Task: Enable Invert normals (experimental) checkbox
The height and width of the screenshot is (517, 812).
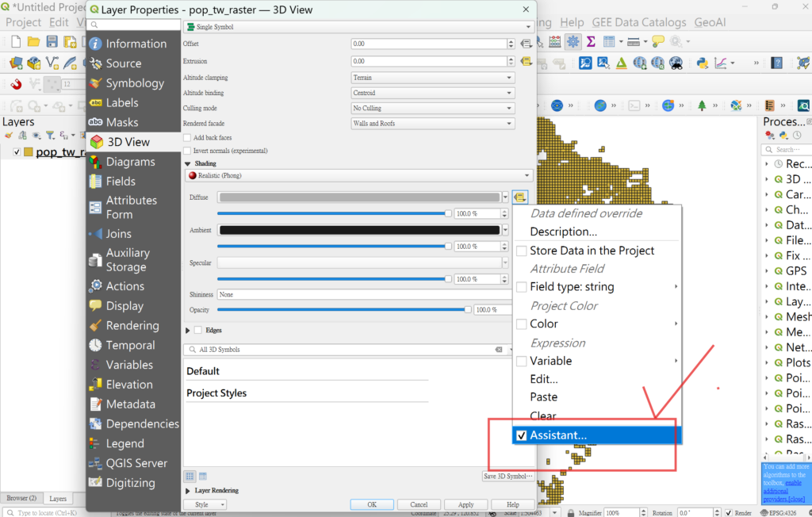Action: coord(187,151)
